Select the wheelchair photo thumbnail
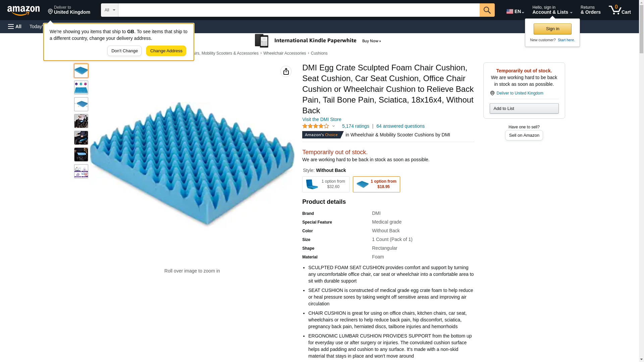The image size is (644, 362). (81, 121)
